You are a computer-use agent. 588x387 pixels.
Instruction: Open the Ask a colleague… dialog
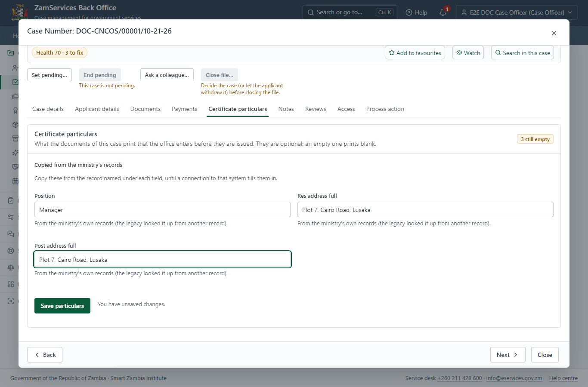[167, 75]
